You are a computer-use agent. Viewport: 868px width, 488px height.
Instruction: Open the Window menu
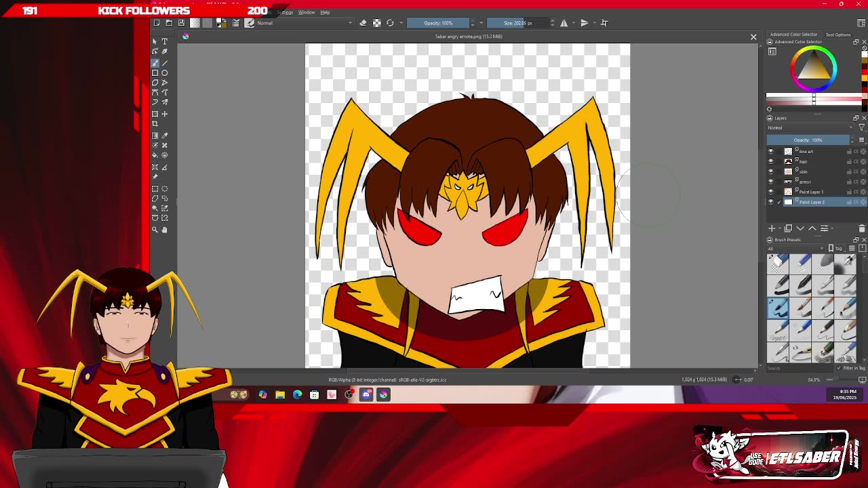pos(307,12)
